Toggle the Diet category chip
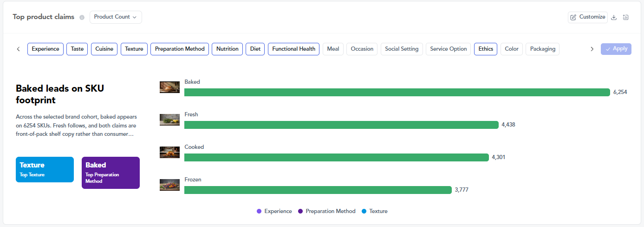Image resolution: width=644 pixels, height=227 pixels. [x=255, y=49]
